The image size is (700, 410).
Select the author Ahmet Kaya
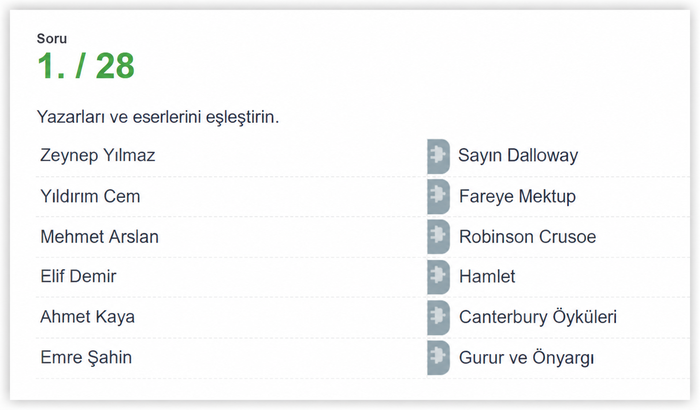click(x=88, y=317)
